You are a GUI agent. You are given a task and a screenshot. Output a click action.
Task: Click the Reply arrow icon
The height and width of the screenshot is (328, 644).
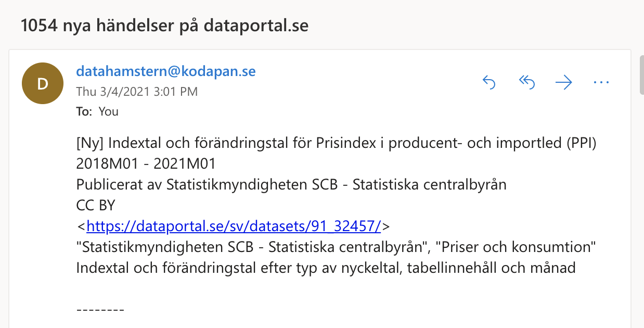pos(489,82)
